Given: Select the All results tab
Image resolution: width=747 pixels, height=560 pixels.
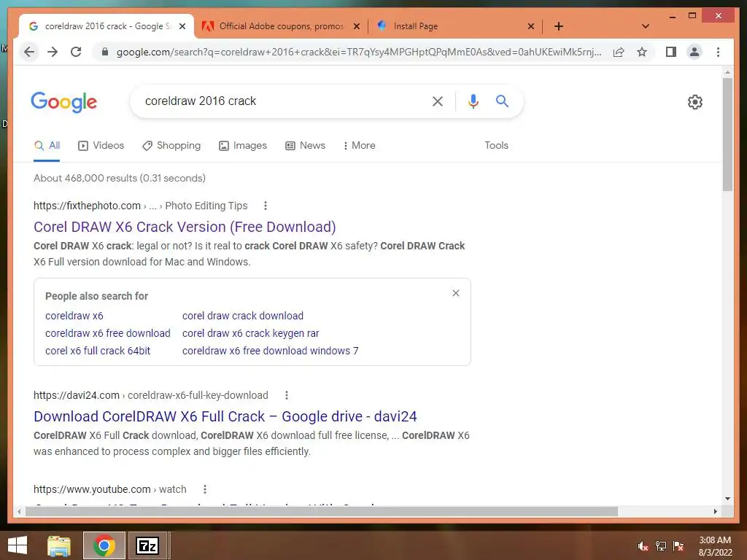Looking at the screenshot, I should 47,145.
